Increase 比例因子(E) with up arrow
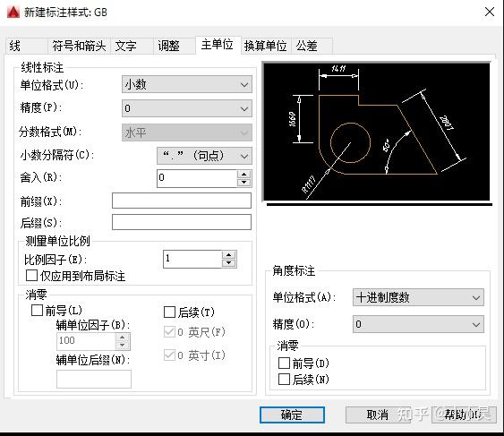Viewport: 504px width, 436px height. (229, 255)
